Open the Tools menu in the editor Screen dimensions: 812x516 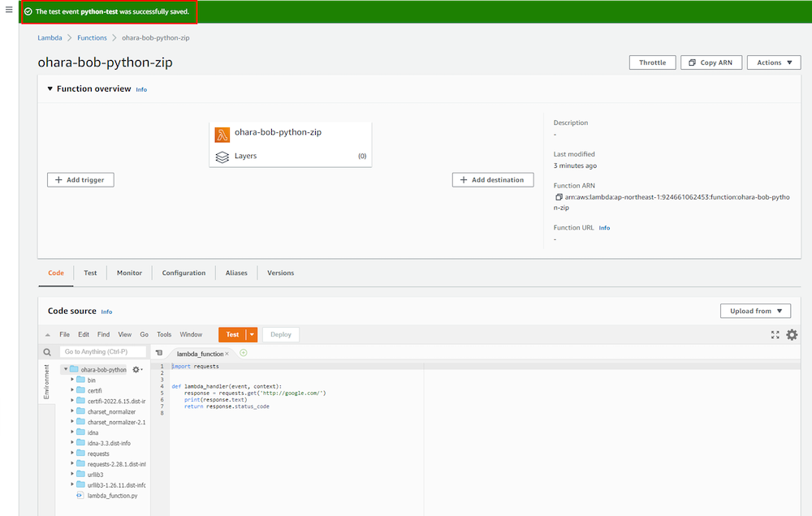(164, 334)
